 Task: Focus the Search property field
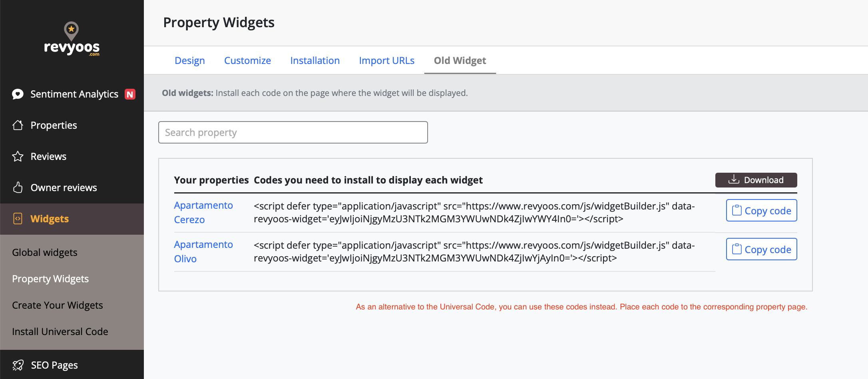293,132
